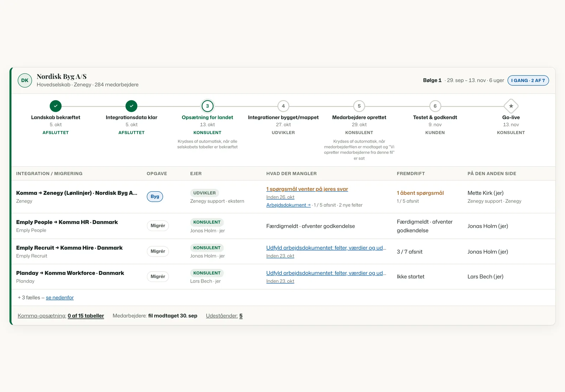Open the Arbejdsdokument → link
The height and width of the screenshot is (392, 565).
[289, 205]
